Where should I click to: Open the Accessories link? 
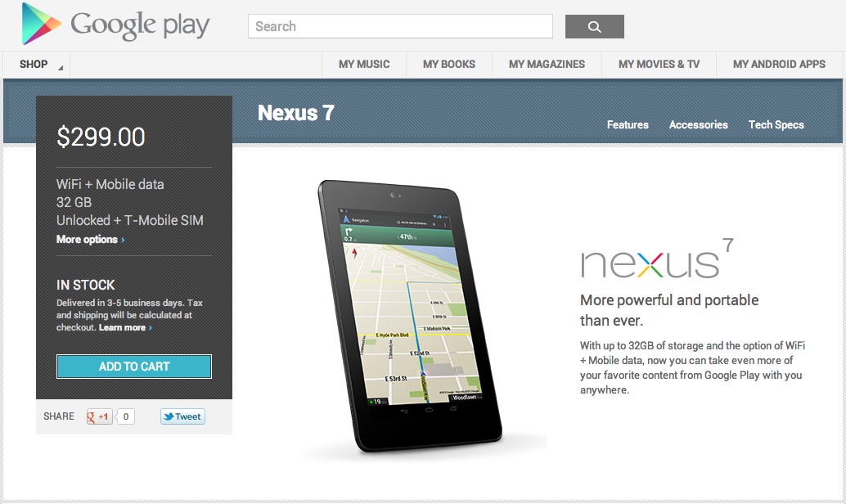pyautogui.click(x=698, y=124)
